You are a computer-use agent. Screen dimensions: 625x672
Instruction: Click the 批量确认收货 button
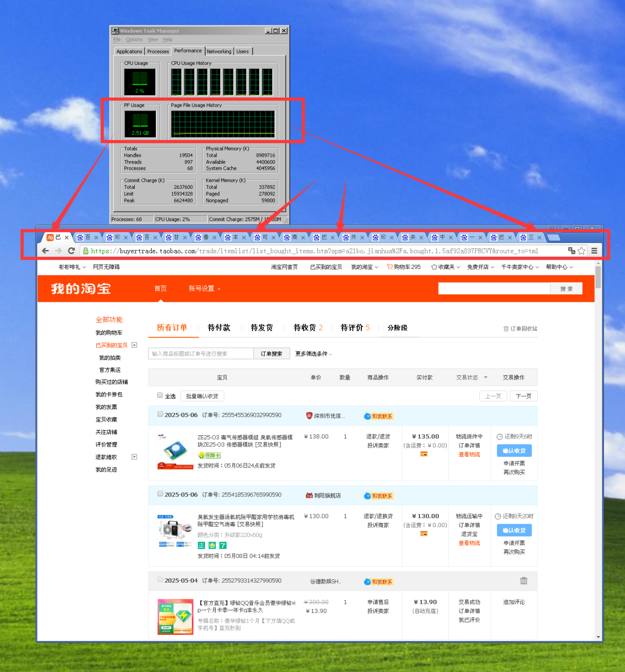(202, 396)
